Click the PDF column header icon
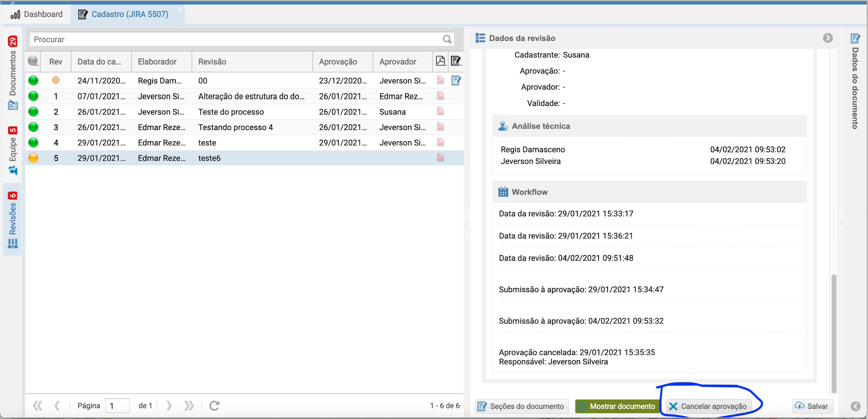Image resolution: width=868 pixels, height=419 pixels. point(440,61)
